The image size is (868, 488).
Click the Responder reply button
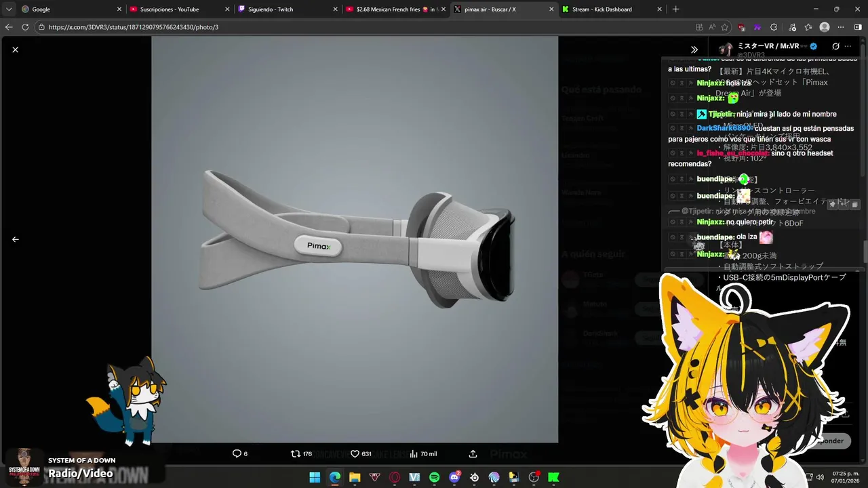pyautogui.click(x=829, y=441)
